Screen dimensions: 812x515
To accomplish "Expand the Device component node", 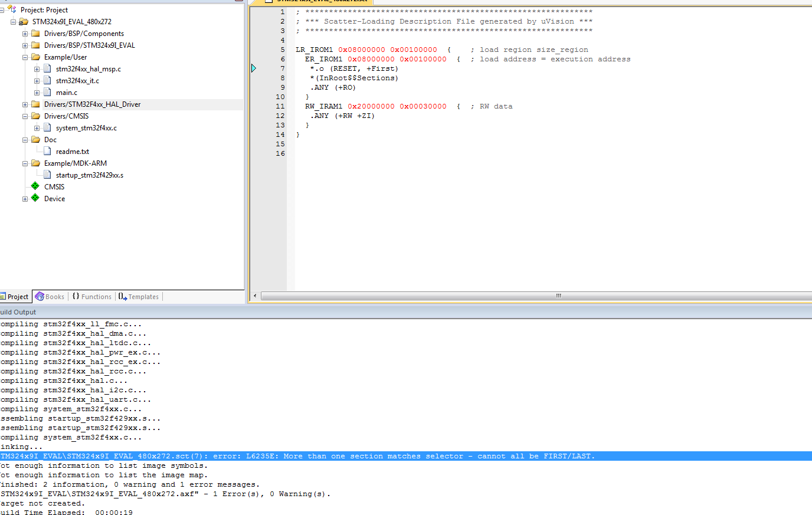I will [x=25, y=199].
